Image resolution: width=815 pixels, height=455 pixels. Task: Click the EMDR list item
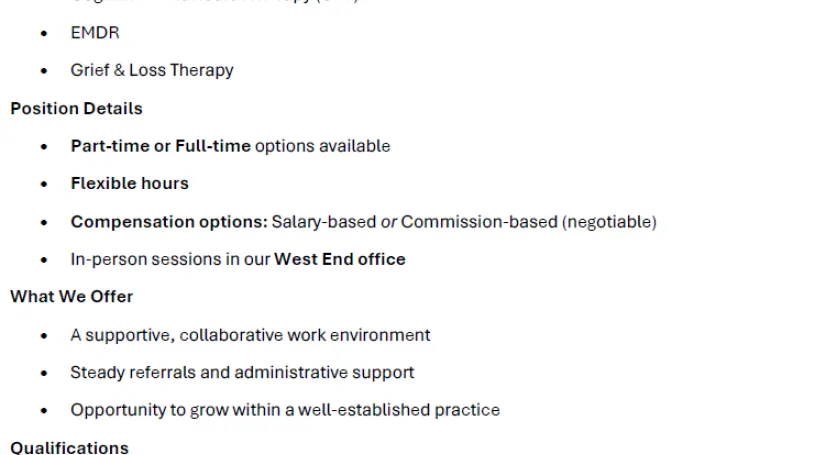95,33
